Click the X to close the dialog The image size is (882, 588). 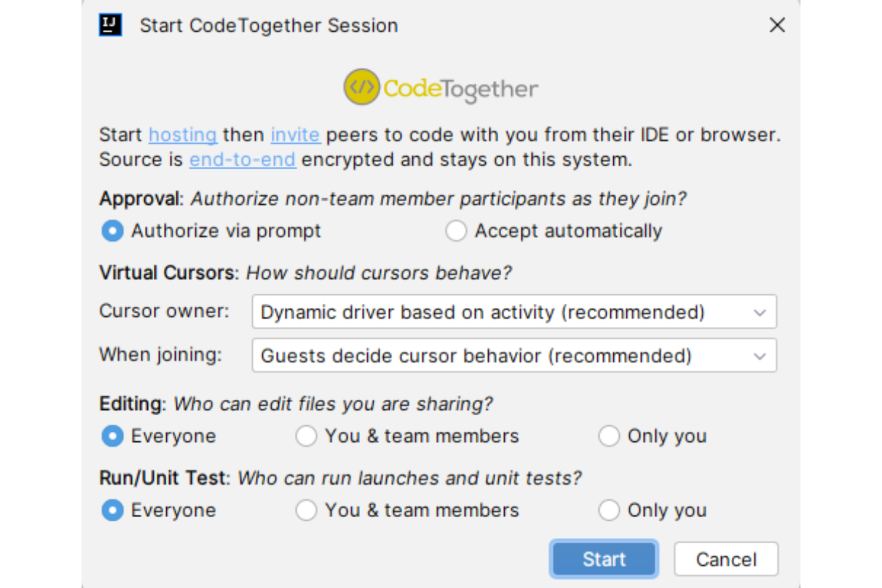pyautogui.click(x=777, y=25)
